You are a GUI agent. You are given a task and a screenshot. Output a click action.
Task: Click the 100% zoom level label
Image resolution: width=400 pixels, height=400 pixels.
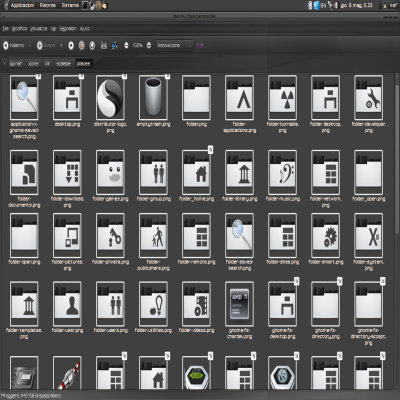click(x=137, y=45)
